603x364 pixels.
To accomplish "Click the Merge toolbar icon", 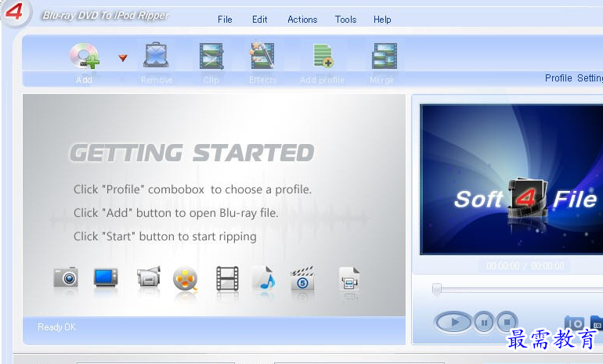I will 385,56.
